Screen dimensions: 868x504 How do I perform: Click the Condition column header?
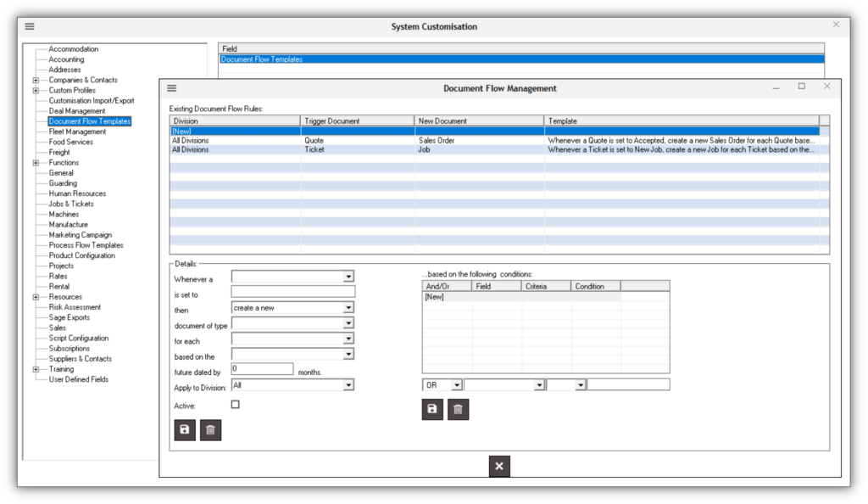[x=596, y=286]
